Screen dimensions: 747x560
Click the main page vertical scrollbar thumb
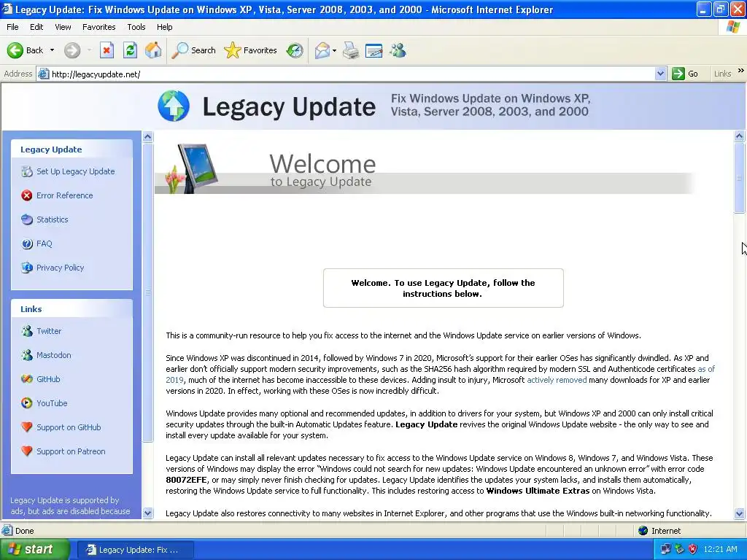point(740,178)
